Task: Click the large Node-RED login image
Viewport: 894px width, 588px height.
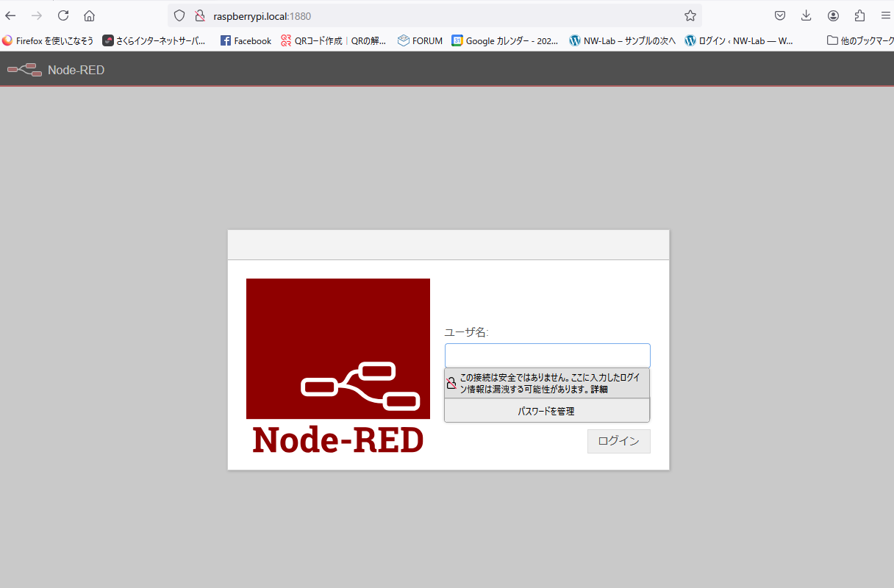Action: 338,366
